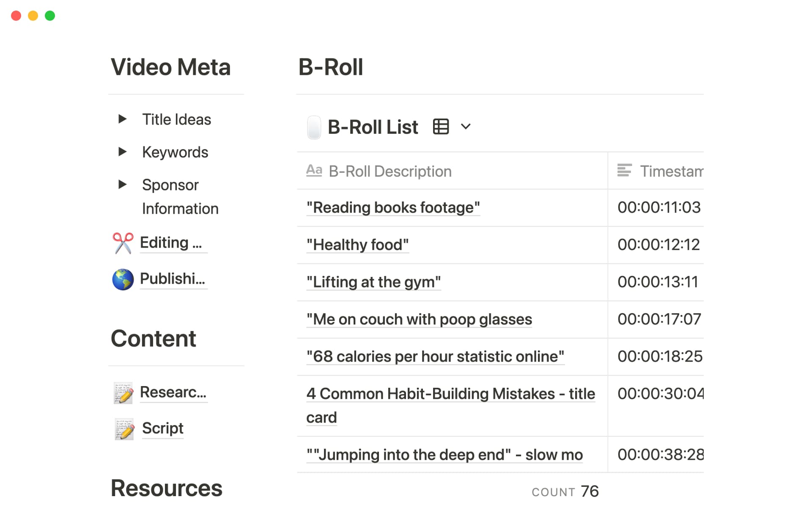Click the B-Roll List mouse icon
This screenshot has width=812, height=508.
314,127
